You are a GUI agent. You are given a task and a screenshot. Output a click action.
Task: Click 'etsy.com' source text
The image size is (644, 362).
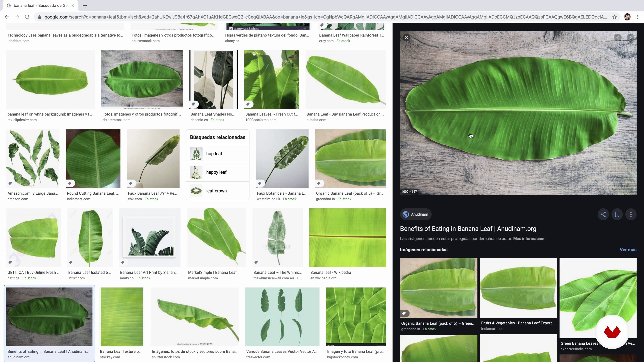(326, 41)
